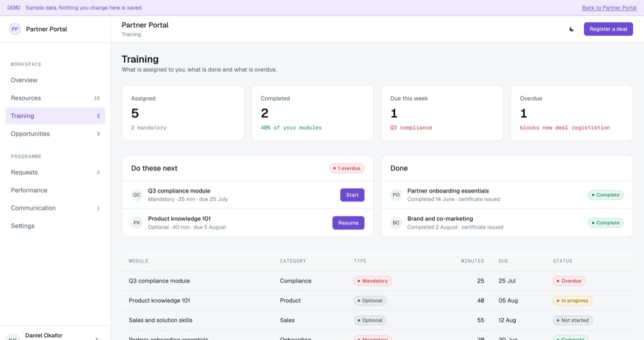
Task: Click the Overdue status pill in the table
Action: coord(569,281)
